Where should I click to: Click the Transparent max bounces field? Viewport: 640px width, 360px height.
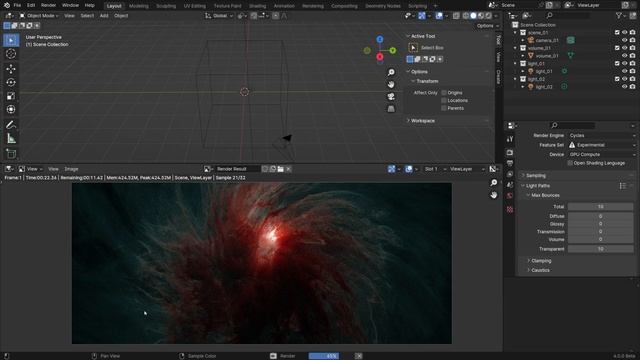pyautogui.click(x=600, y=249)
